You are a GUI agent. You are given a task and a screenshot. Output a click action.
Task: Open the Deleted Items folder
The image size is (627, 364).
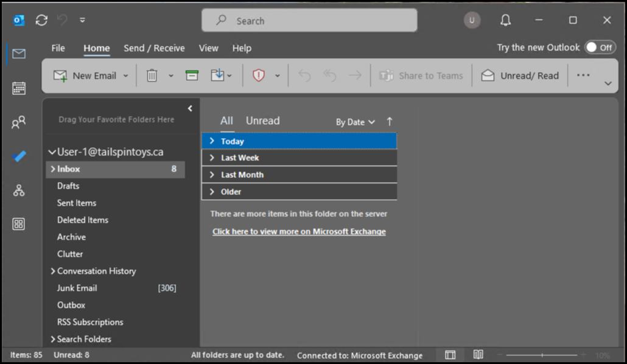point(82,220)
